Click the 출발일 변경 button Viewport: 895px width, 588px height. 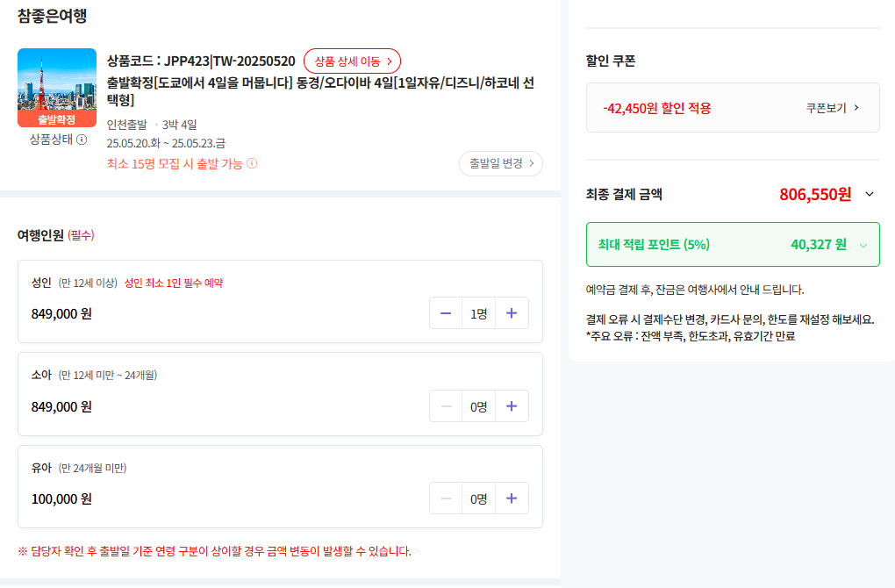click(x=500, y=164)
